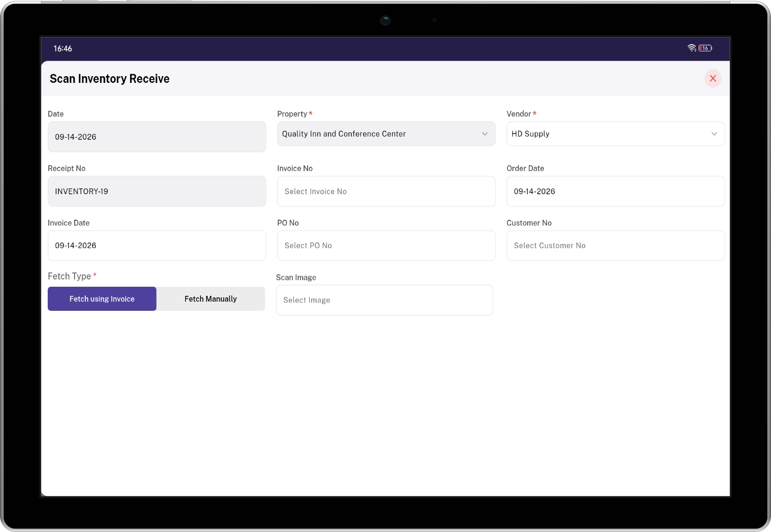771x532 pixels.
Task: Select Fetch using Invoice option
Action: pyautogui.click(x=102, y=299)
